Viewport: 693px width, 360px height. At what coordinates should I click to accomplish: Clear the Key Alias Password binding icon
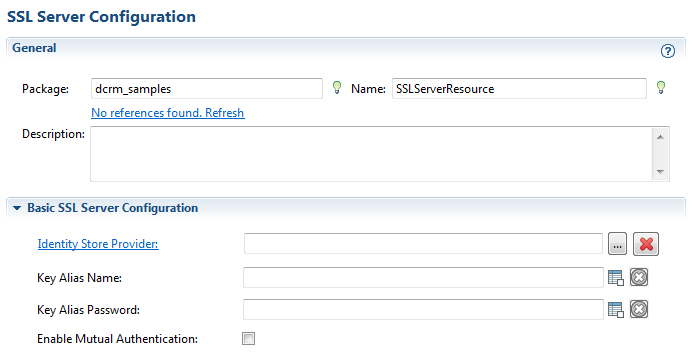639,309
